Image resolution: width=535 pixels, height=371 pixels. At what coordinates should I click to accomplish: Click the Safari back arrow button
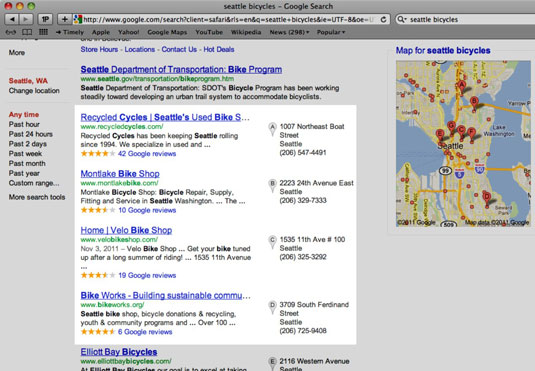12,19
